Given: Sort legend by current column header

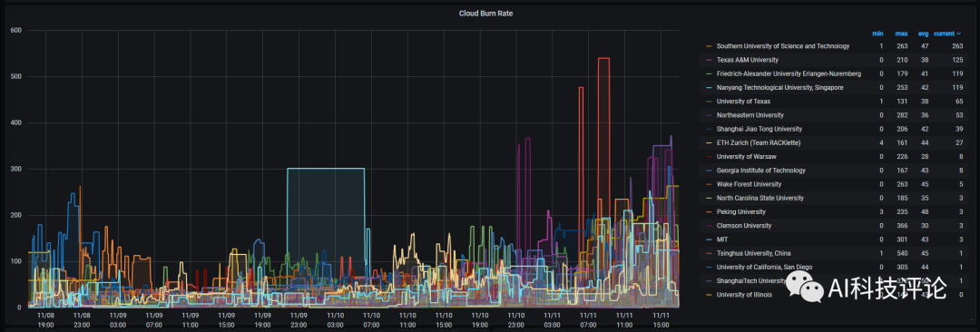Looking at the screenshot, I should point(944,34).
